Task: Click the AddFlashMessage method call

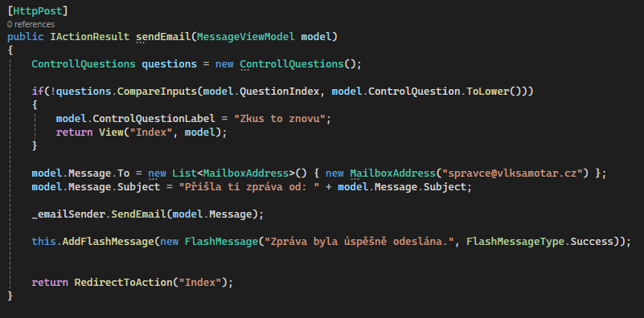Action: [x=108, y=242]
